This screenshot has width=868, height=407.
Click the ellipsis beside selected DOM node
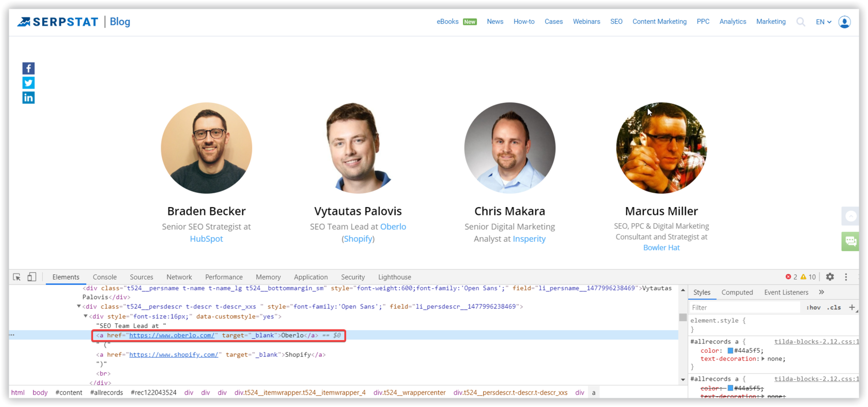click(x=12, y=335)
